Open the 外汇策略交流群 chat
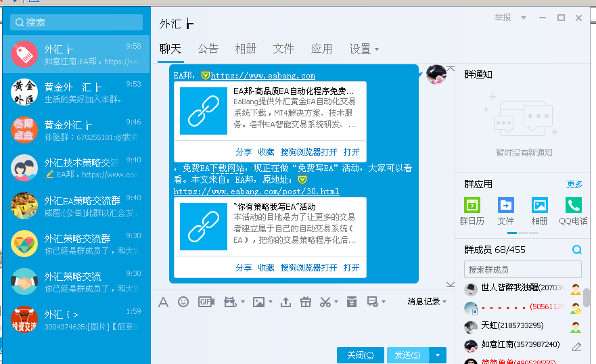 76,244
